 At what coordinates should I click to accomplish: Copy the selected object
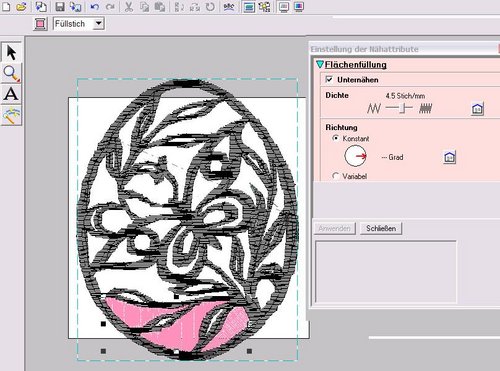pyautogui.click(x=144, y=7)
